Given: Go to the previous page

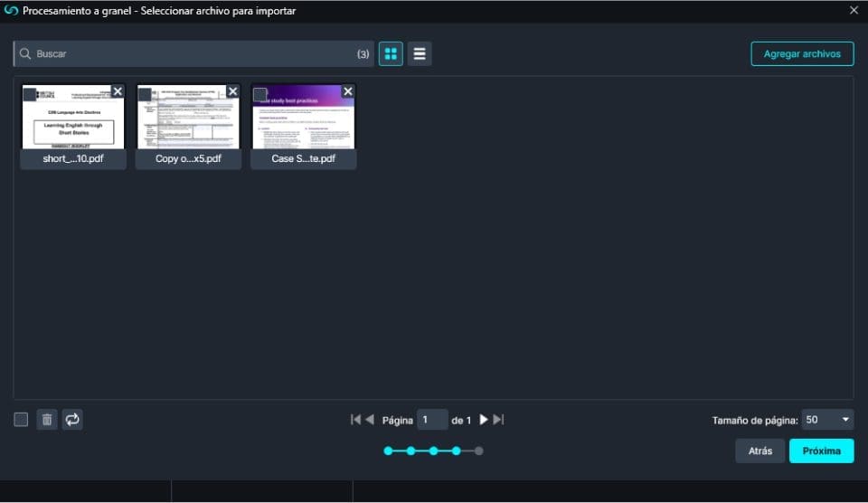Looking at the screenshot, I should pyautogui.click(x=370, y=420).
